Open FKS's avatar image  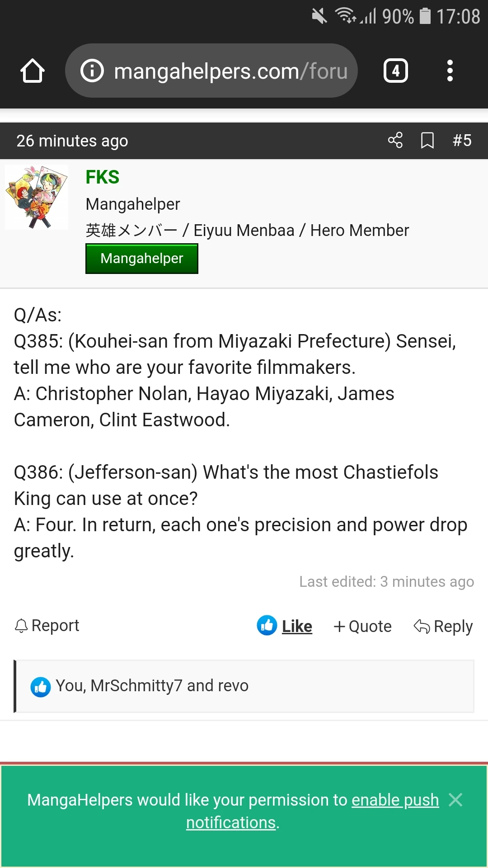click(x=37, y=197)
